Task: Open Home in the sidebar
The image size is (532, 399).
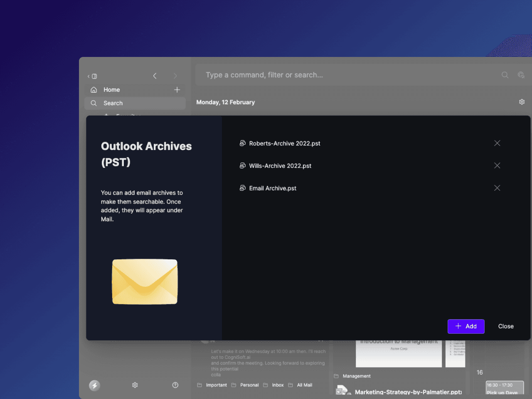Action: click(x=135, y=90)
